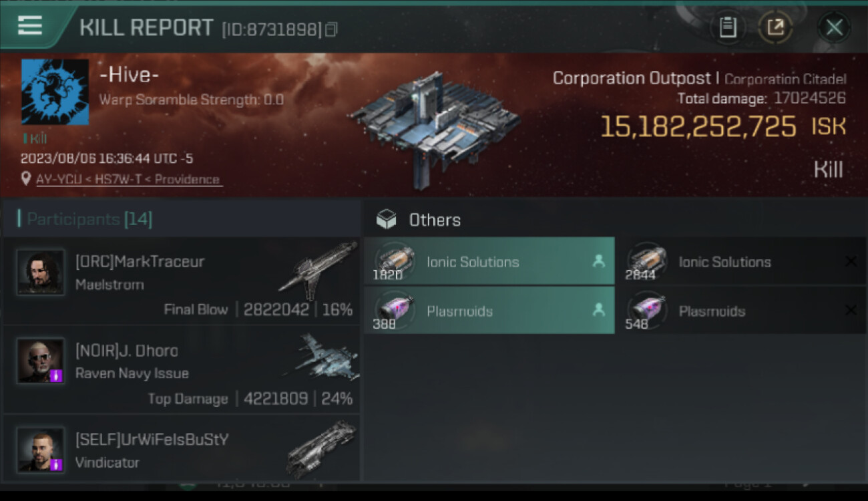Screen dimensions: 868x501
Task: Click the Raven Navy Issue ship icon
Action: pyautogui.click(x=324, y=359)
